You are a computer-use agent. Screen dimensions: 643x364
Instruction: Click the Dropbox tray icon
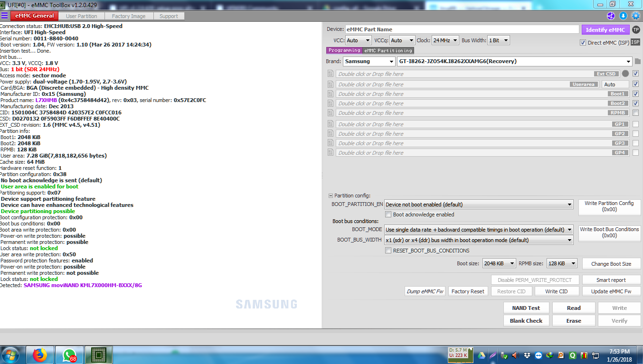pyautogui.click(x=527, y=355)
